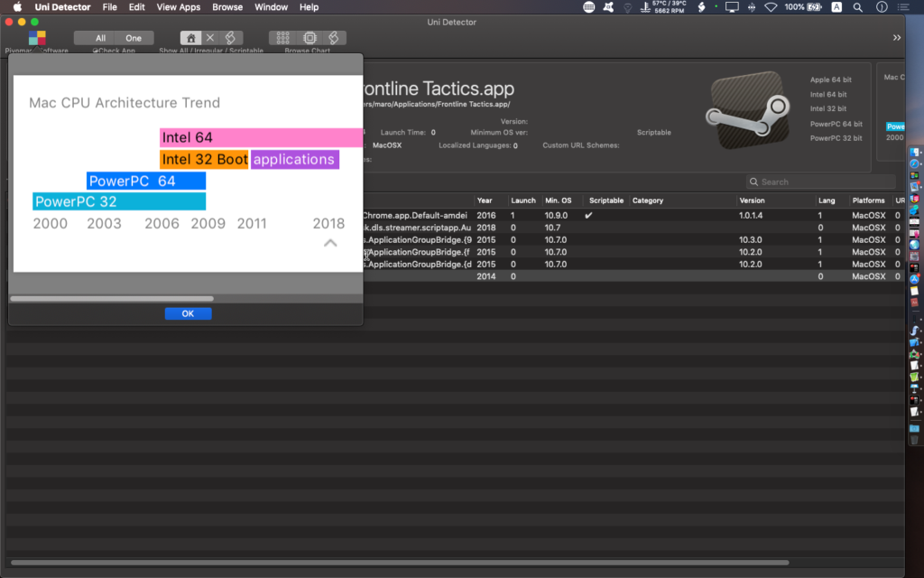Screen dimensions: 924x578
Task: Select the One segment of Check App
Action: coord(134,38)
